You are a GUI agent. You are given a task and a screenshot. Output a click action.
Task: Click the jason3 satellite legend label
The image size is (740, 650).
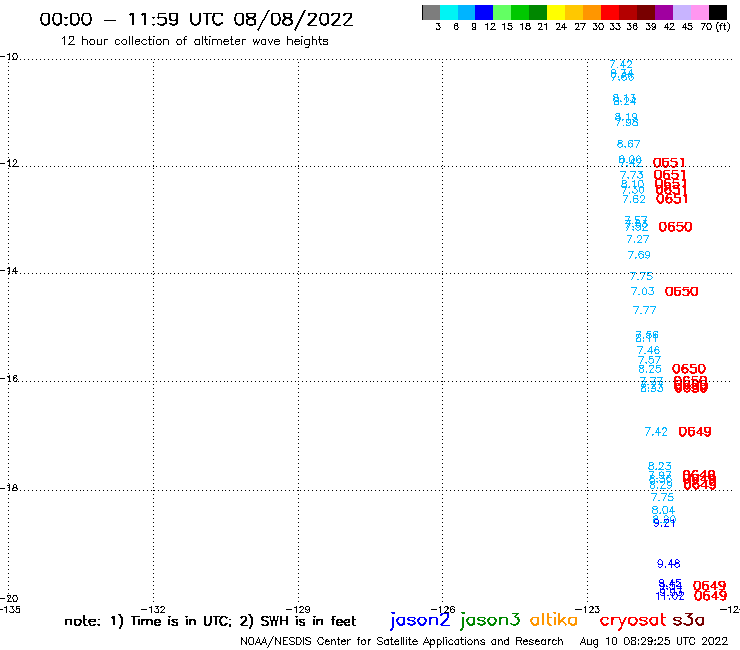pyautogui.click(x=490, y=620)
